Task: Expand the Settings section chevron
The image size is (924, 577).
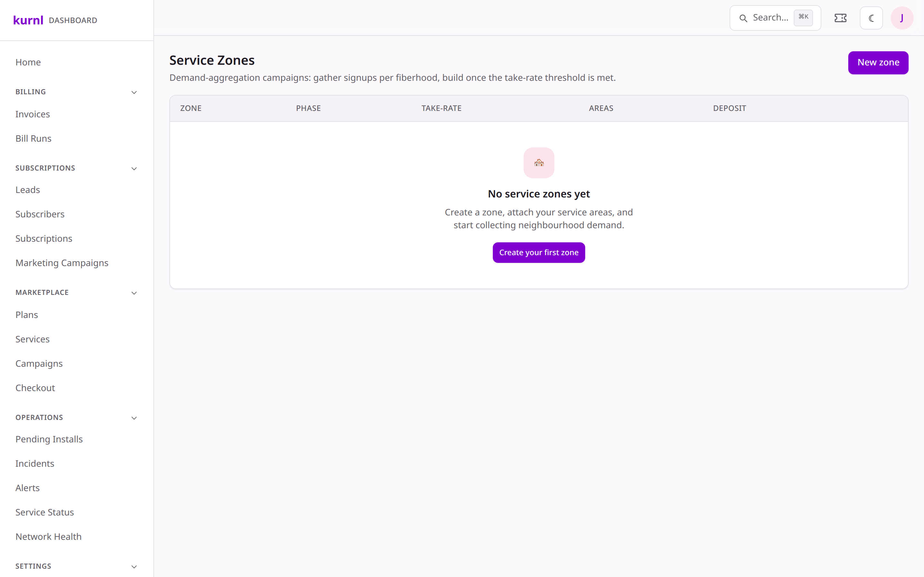Action: [x=134, y=567]
